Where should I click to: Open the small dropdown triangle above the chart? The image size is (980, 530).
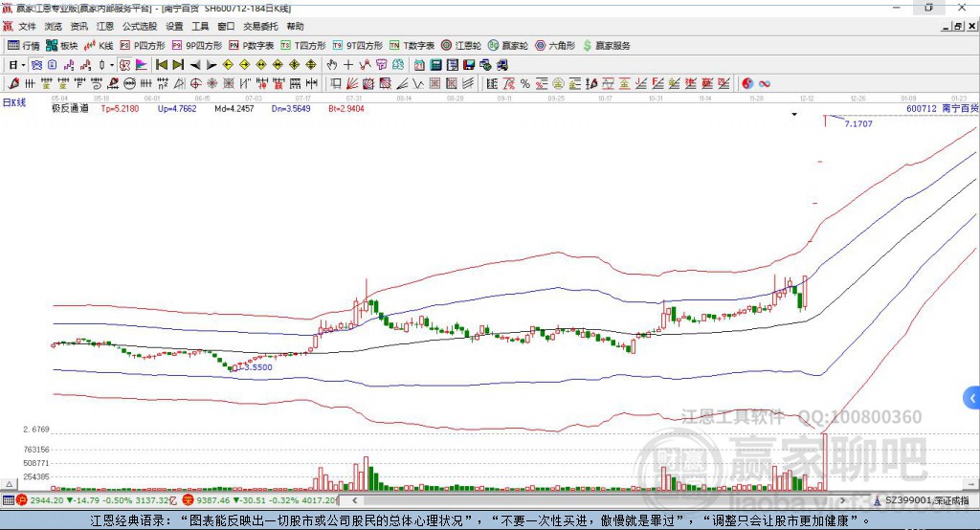[794, 115]
